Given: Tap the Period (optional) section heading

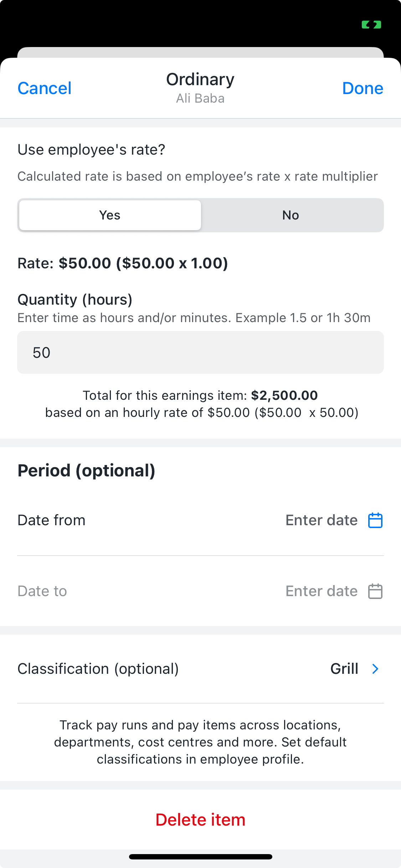Looking at the screenshot, I should [x=86, y=471].
